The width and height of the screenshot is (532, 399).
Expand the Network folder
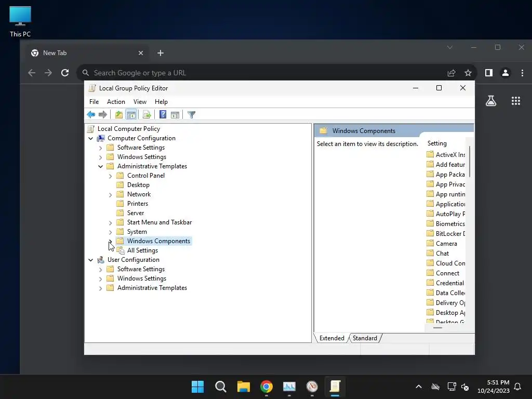coord(110,195)
